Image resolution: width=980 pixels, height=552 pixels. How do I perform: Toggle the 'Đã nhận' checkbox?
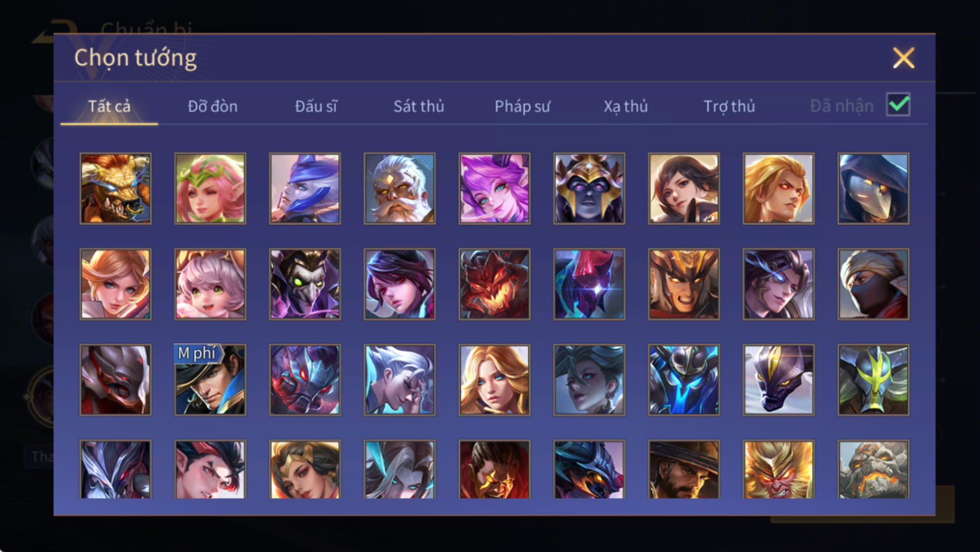898,105
